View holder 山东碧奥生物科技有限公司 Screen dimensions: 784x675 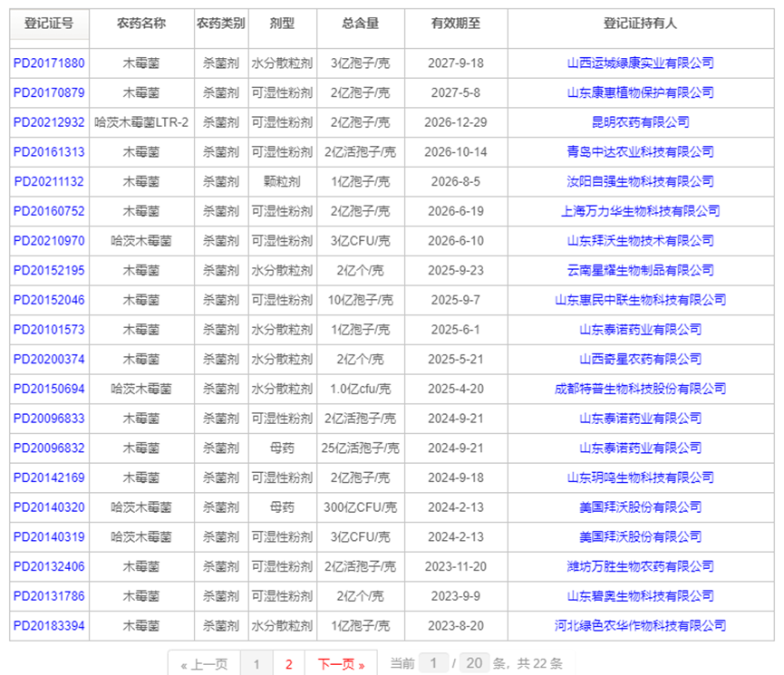641,596
